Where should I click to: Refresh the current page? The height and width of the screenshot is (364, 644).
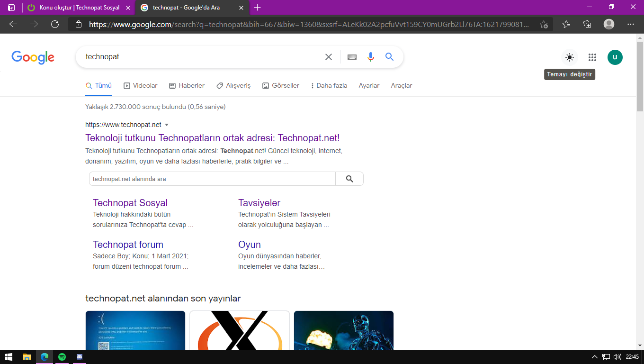click(x=55, y=24)
